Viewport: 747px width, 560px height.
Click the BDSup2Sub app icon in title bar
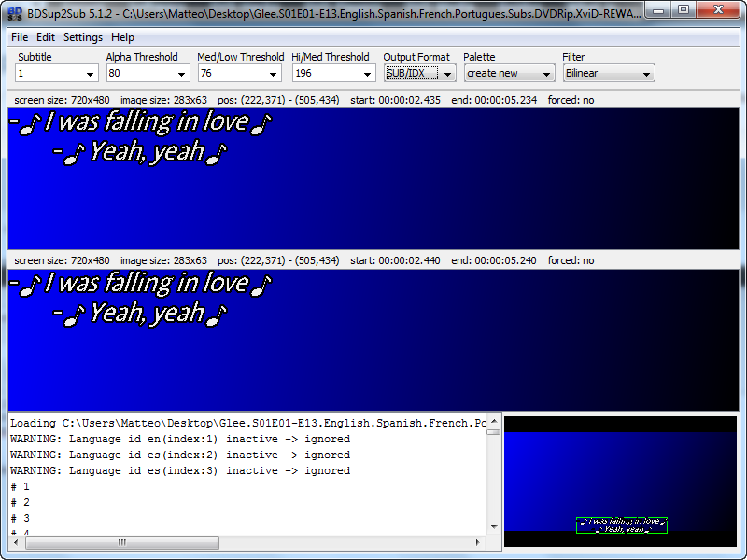[x=15, y=13]
